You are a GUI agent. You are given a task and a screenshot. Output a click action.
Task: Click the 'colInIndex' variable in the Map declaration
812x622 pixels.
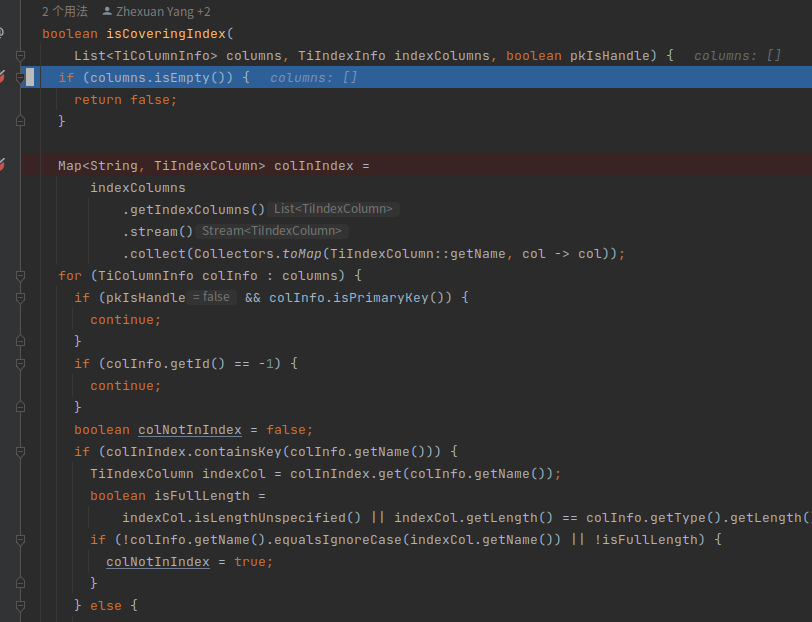(x=314, y=166)
